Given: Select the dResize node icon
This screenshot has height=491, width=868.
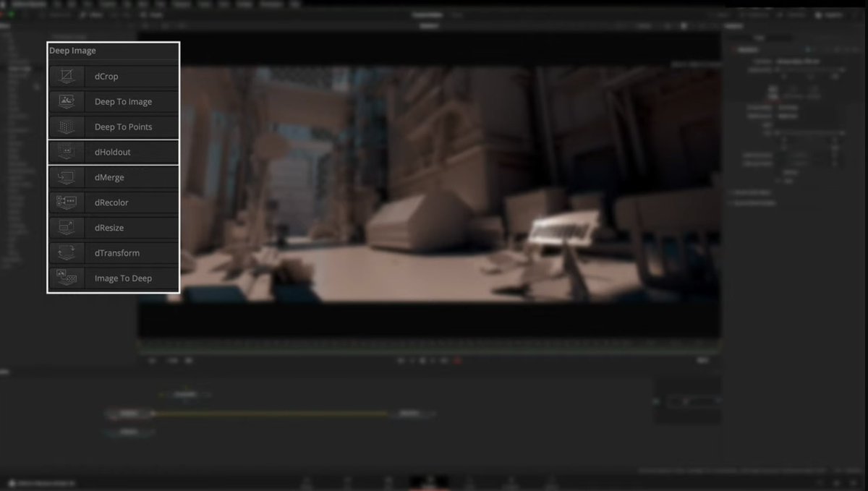Looking at the screenshot, I should (x=67, y=227).
